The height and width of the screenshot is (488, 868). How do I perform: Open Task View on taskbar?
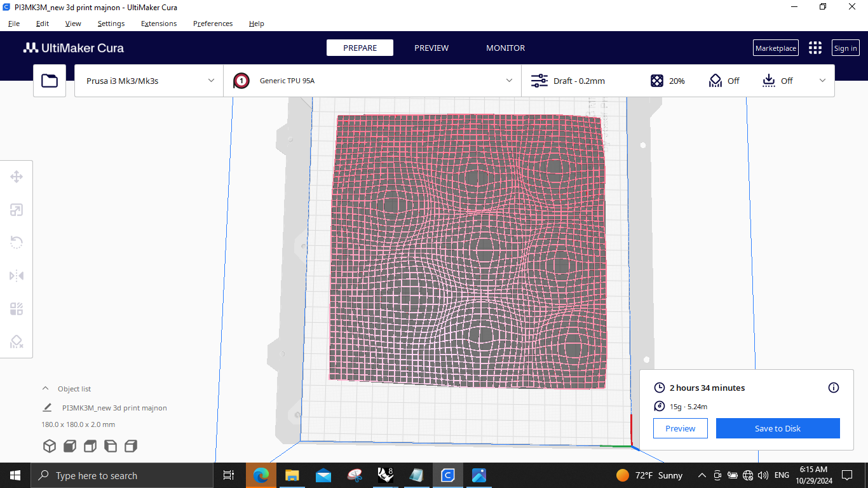tap(229, 475)
